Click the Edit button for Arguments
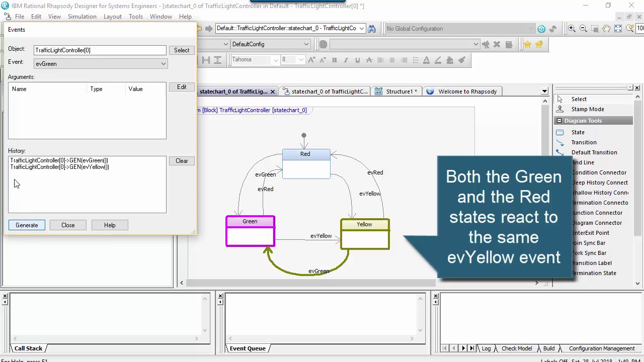This screenshot has width=644, height=362. point(182,87)
